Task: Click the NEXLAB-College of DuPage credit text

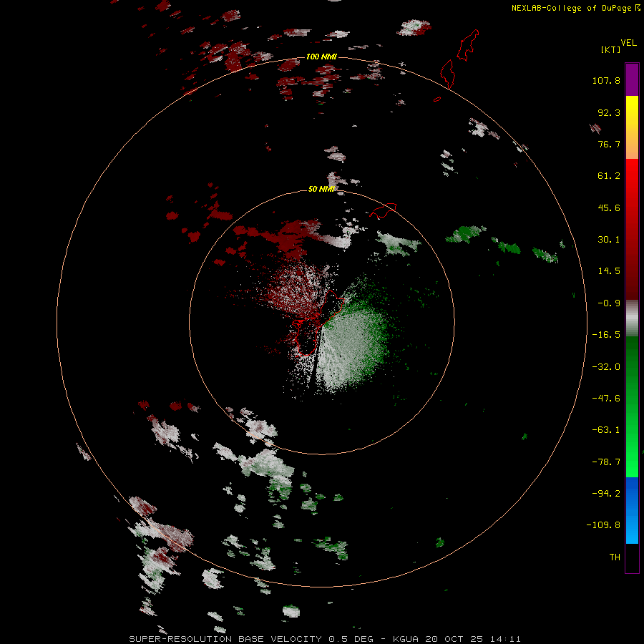Action: [x=571, y=8]
